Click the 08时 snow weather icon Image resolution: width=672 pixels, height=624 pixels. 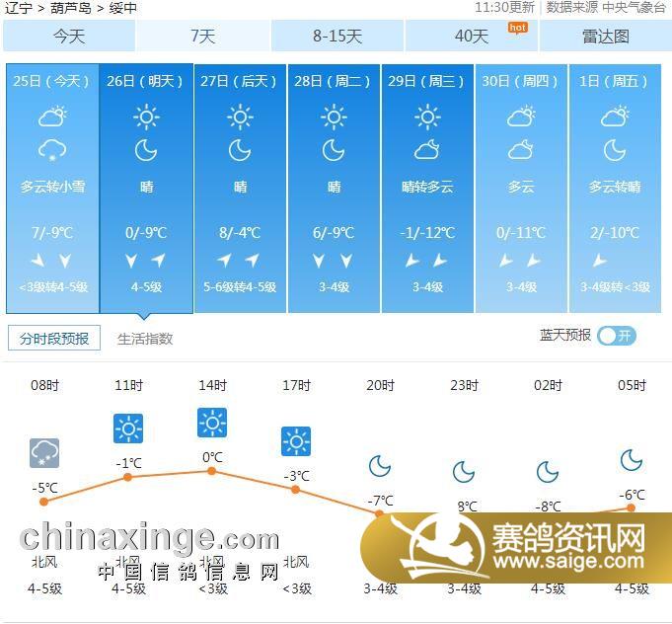pyautogui.click(x=44, y=453)
